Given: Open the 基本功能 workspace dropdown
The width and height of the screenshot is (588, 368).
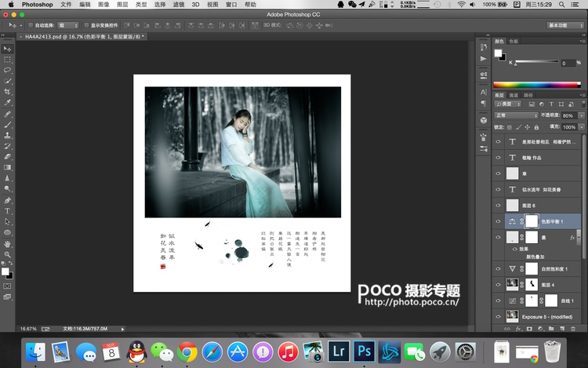Looking at the screenshot, I should click(x=565, y=25).
